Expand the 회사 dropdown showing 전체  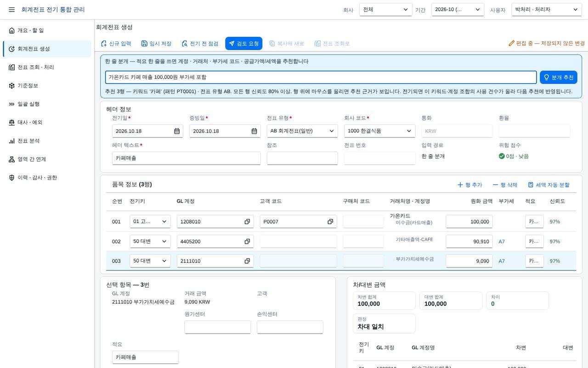(x=386, y=10)
